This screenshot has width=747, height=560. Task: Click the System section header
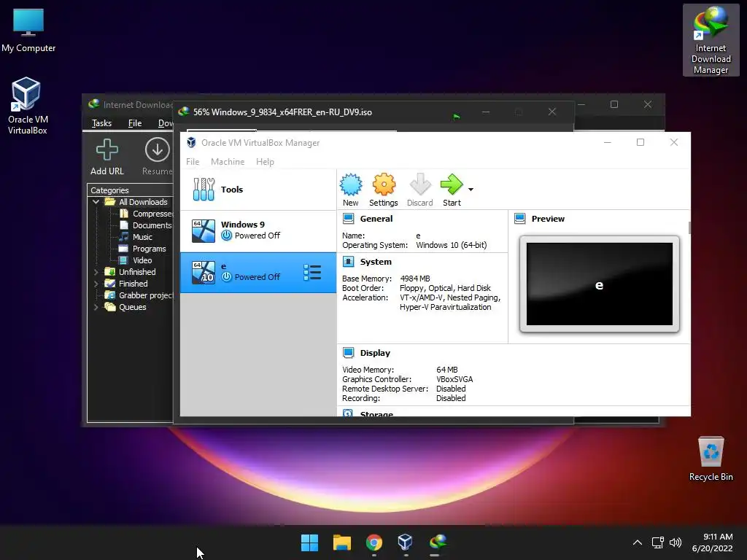[376, 262]
